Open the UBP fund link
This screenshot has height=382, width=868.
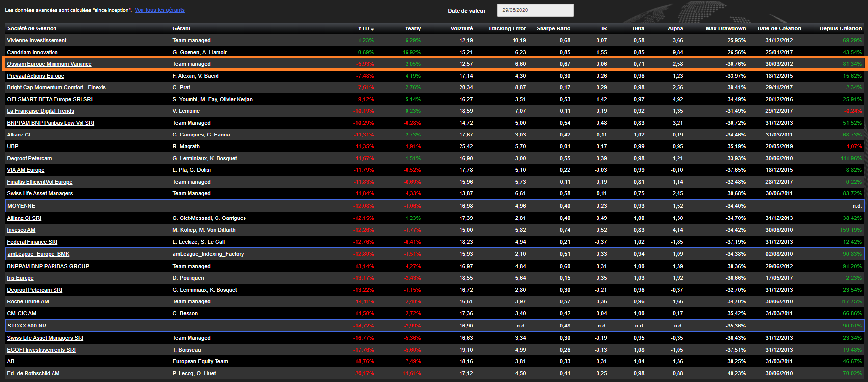tap(13, 146)
